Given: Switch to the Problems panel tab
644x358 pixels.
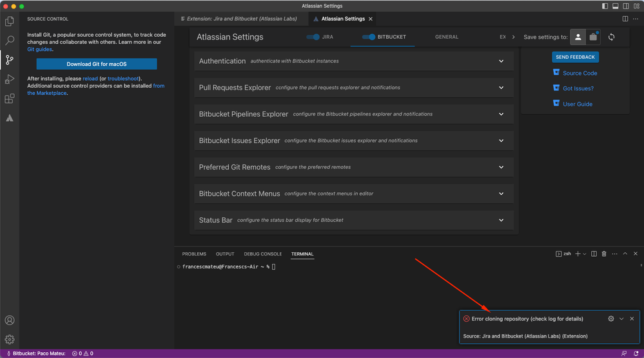Looking at the screenshot, I should [194, 254].
